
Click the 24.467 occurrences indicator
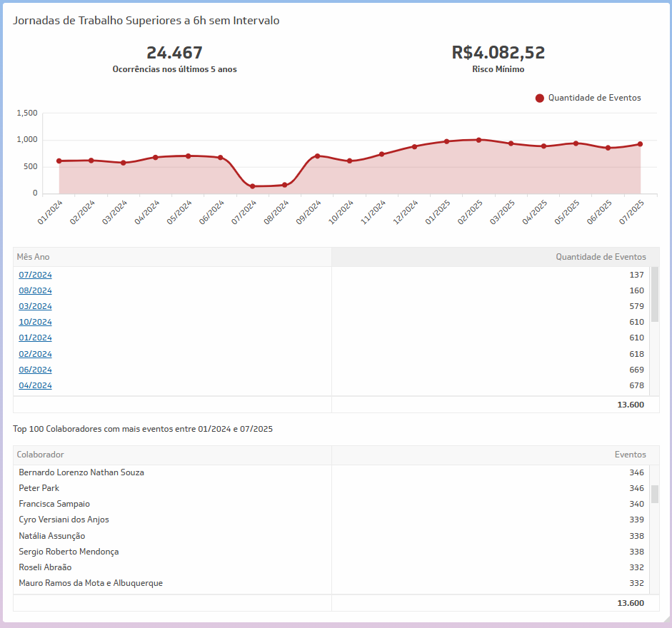174,54
